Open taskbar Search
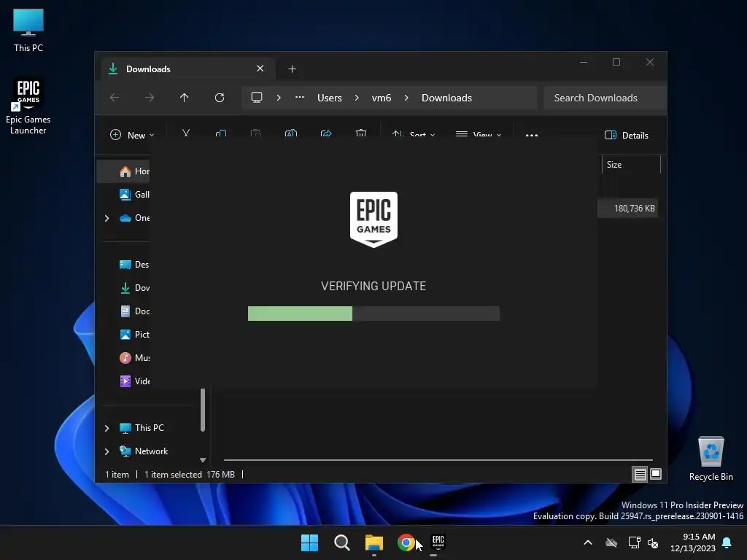 click(x=341, y=542)
